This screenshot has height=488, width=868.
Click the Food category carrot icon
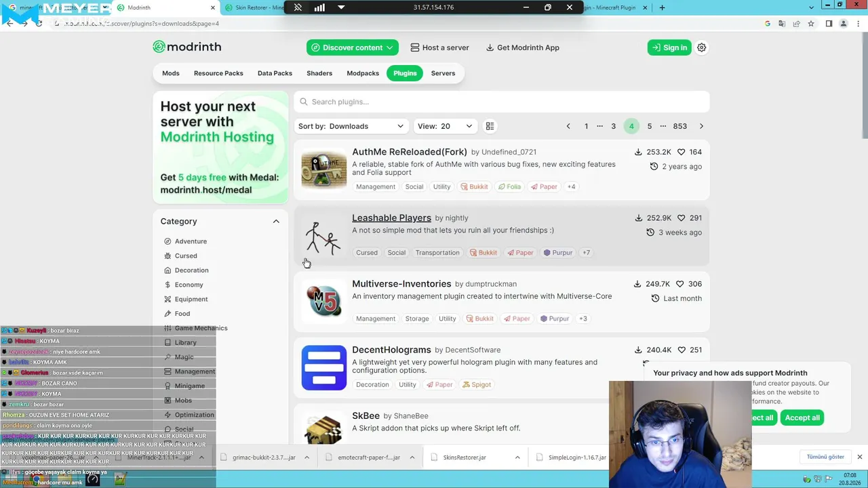click(x=167, y=314)
